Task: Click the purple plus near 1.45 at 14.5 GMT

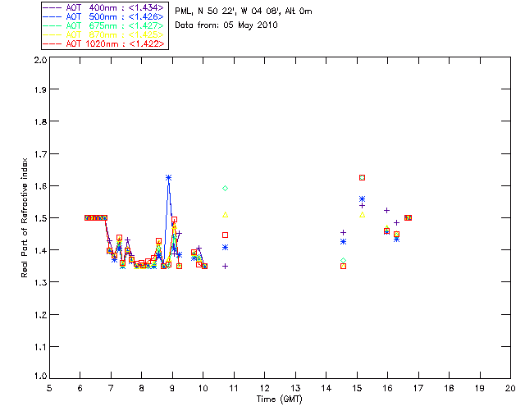Action: [x=343, y=232]
